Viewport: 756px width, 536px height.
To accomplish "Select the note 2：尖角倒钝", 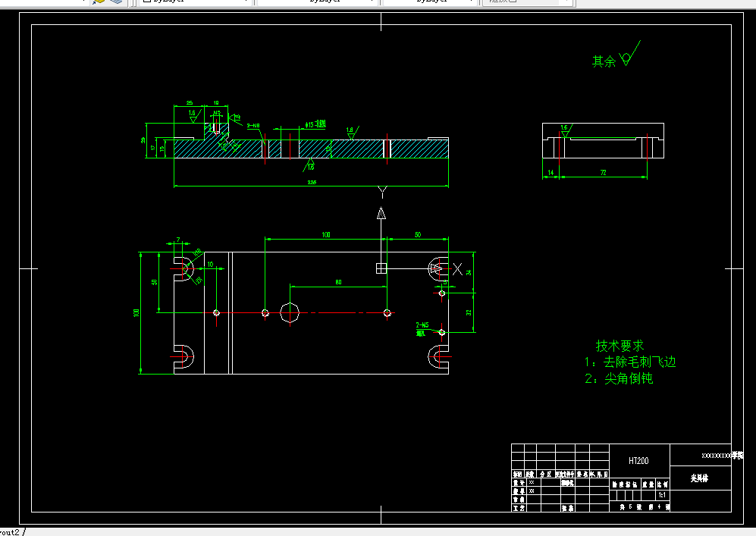I will coord(619,378).
